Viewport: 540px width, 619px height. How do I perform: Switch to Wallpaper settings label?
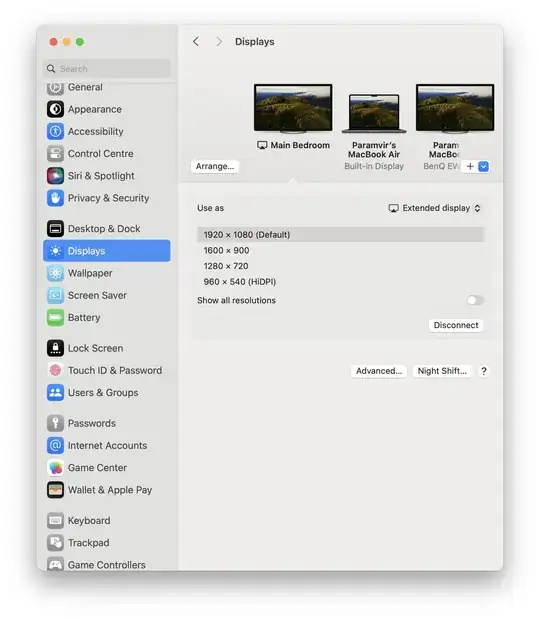click(x=90, y=273)
